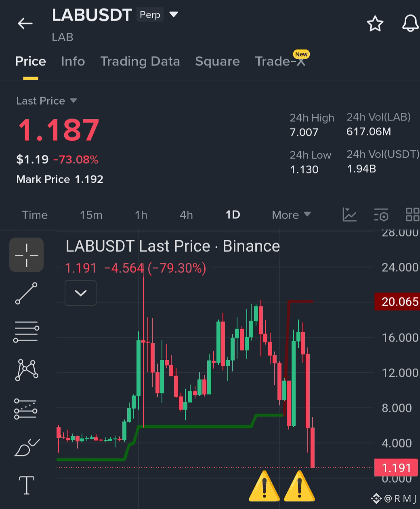
Task: Open the Square tab
Action: [x=217, y=61]
